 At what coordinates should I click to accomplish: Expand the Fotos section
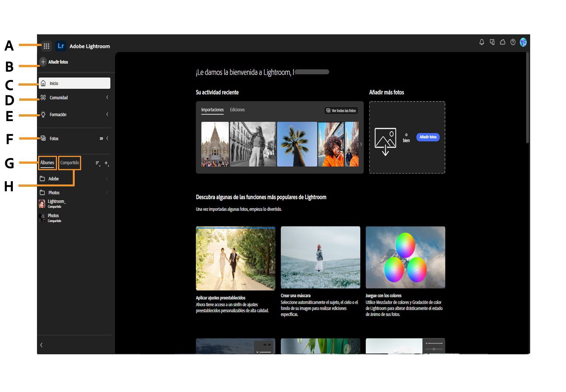(x=107, y=138)
